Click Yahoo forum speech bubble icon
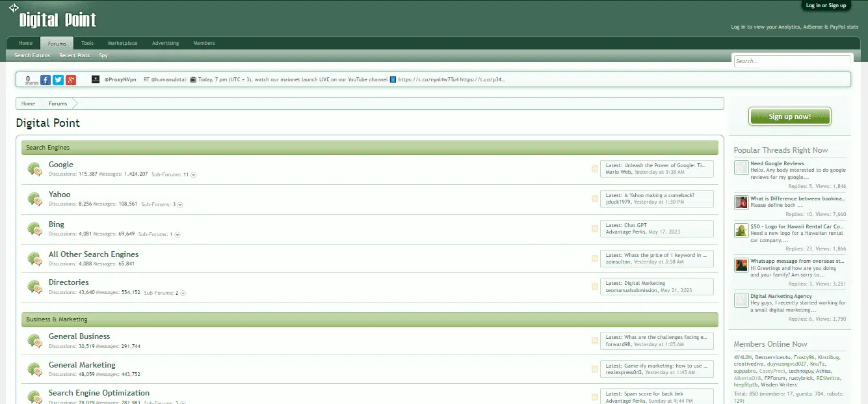Viewport: 868px width, 404px height. point(35,199)
